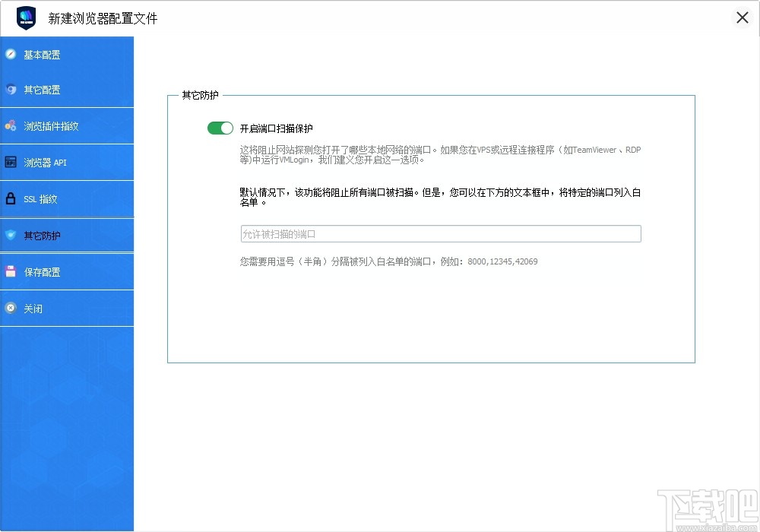Click the 基本配置 gear icon
760x532 pixels.
tap(11, 54)
